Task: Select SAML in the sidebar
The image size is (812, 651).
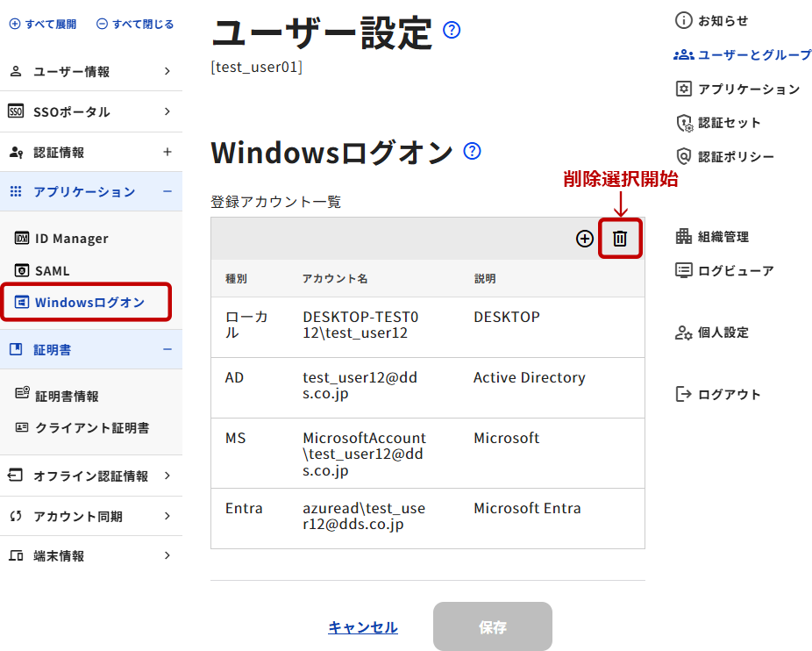Action: pos(52,271)
